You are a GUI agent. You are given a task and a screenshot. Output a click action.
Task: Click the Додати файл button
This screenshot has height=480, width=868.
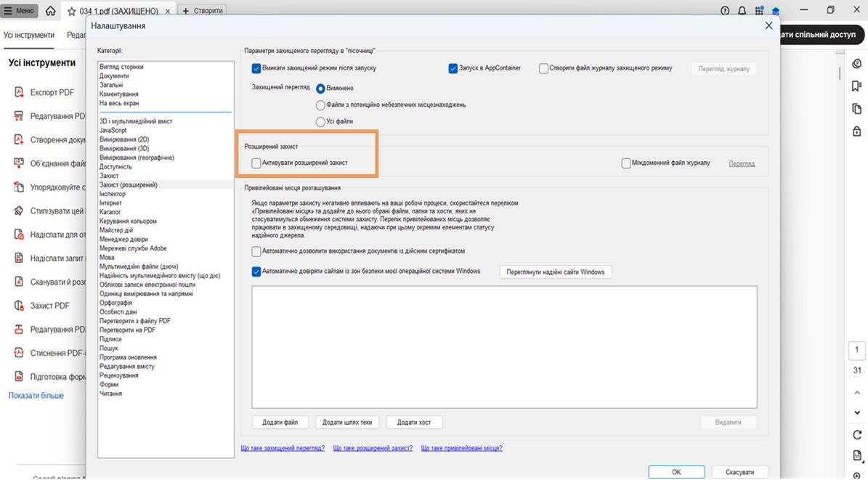click(280, 423)
